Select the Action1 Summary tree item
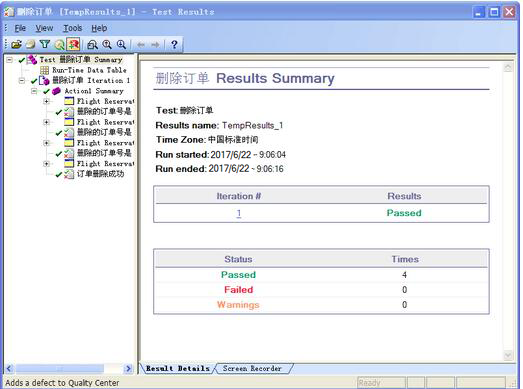Image resolution: width=523 pixels, height=389 pixels. (x=94, y=91)
